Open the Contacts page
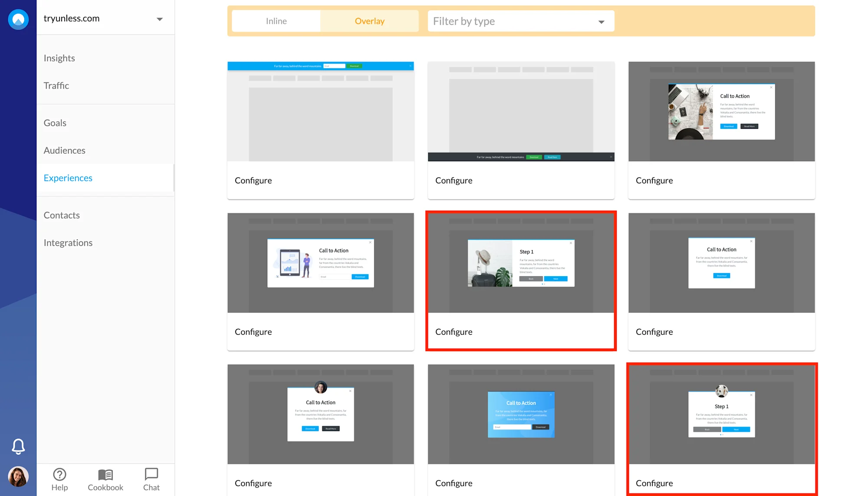Image resolution: width=868 pixels, height=496 pixels. tap(62, 215)
